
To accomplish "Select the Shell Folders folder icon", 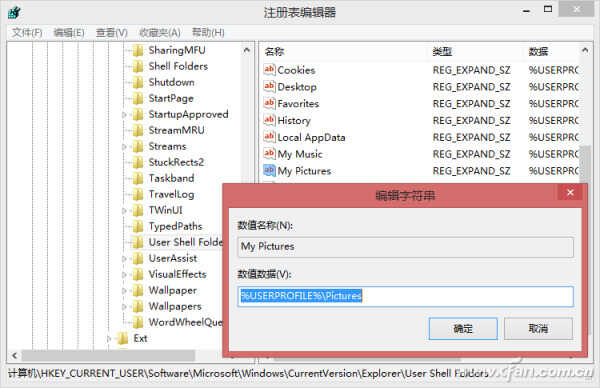I will point(137,67).
